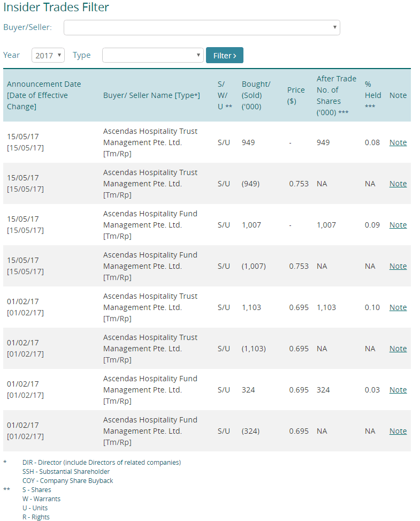The height and width of the screenshot is (521, 420).
Task: Select the 0.10 percent held value
Action: [x=372, y=307]
